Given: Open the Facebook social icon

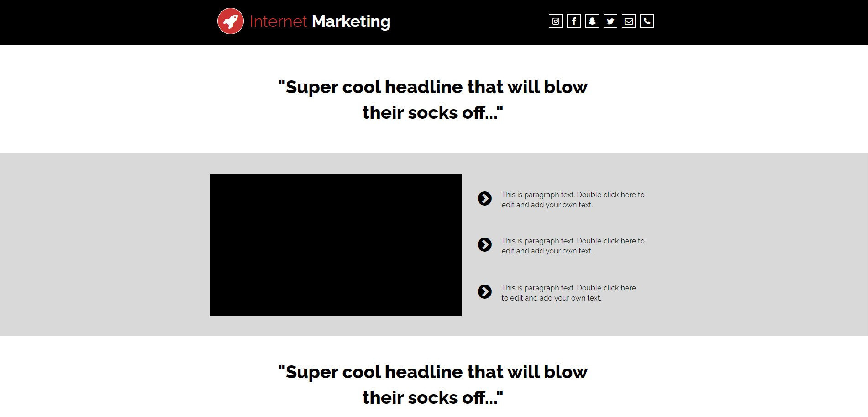Looking at the screenshot, I should 574,21.
